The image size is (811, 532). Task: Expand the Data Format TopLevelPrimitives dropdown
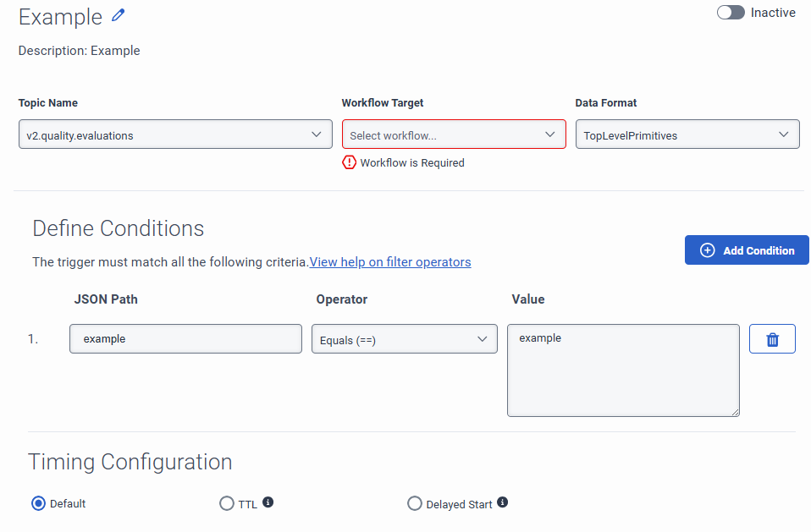687,134
